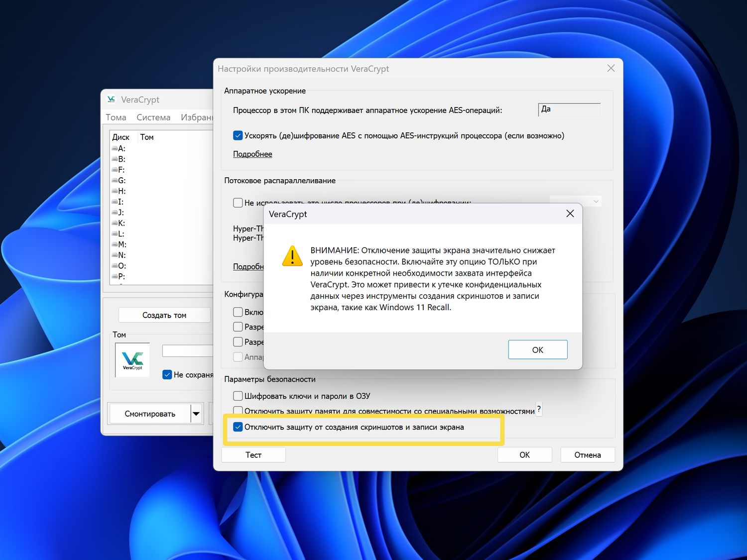
Task: Click the volume path input field
Action: [188, 350]
